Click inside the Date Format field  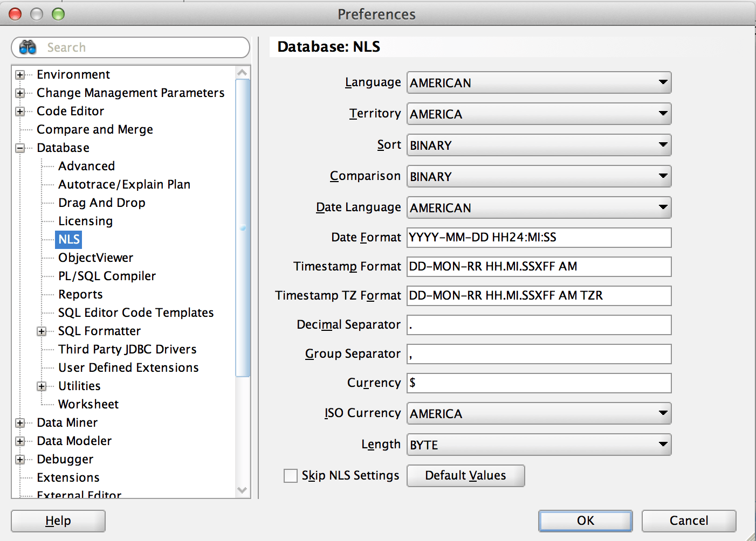pyautogui.click(x=538, y=238)
